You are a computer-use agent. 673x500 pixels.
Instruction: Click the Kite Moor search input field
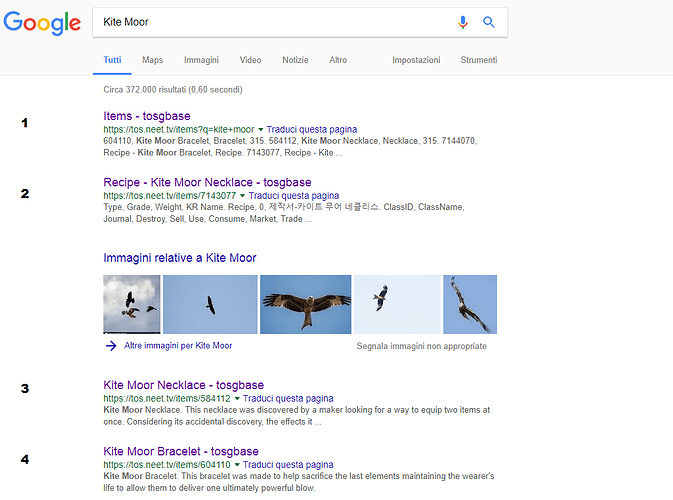click(x=270, y=22)
